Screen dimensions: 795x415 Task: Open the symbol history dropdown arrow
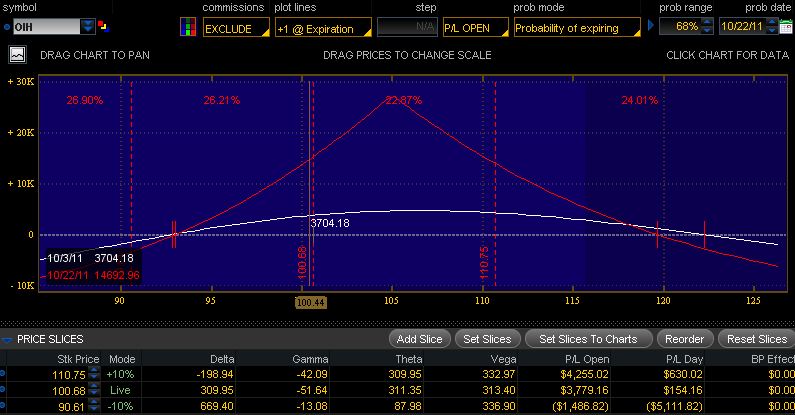[x=88, y=26]
